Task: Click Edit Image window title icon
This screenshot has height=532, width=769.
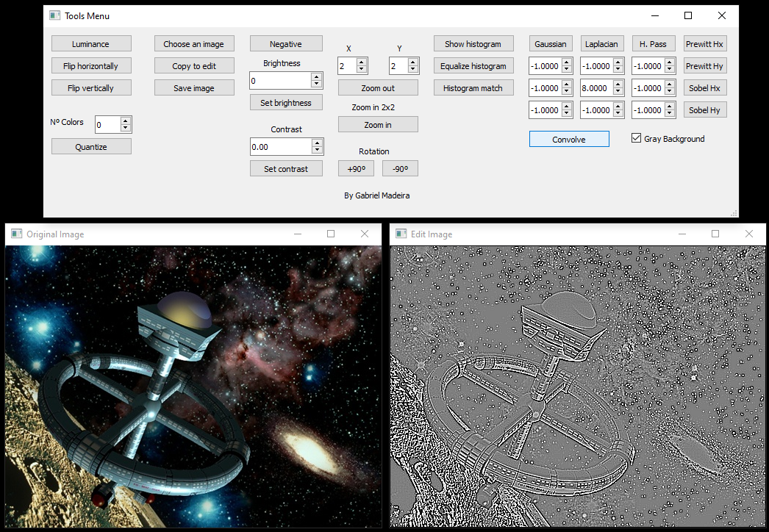Action: tap(401, 234)
